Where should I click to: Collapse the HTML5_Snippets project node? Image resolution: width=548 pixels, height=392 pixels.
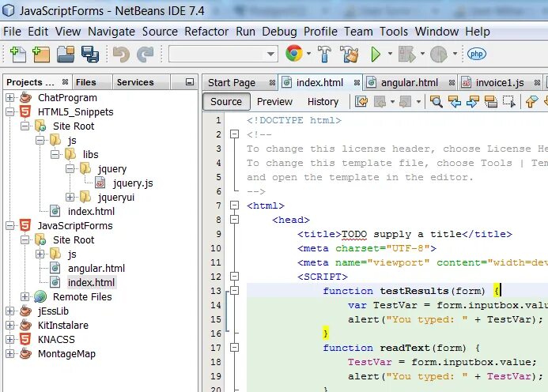pyautogui.click(x=10, y=111)
